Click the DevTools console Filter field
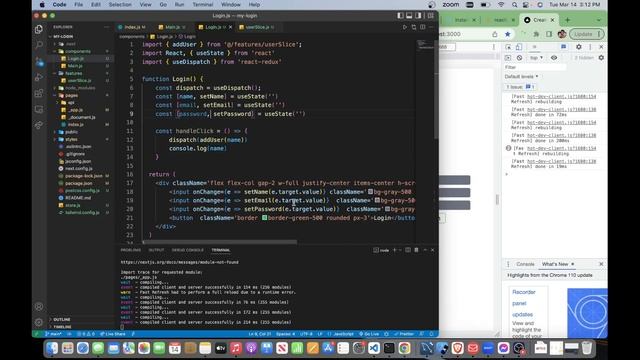 coord(535,67)
